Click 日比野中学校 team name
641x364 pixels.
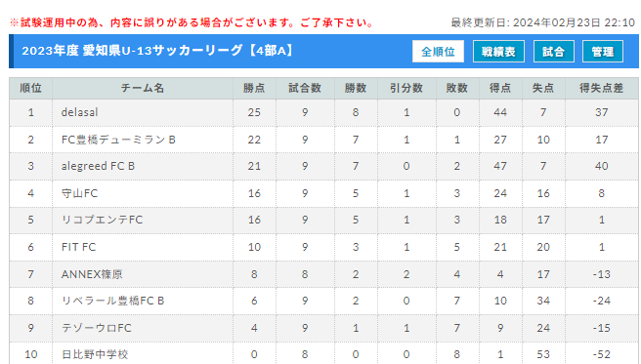95,354
